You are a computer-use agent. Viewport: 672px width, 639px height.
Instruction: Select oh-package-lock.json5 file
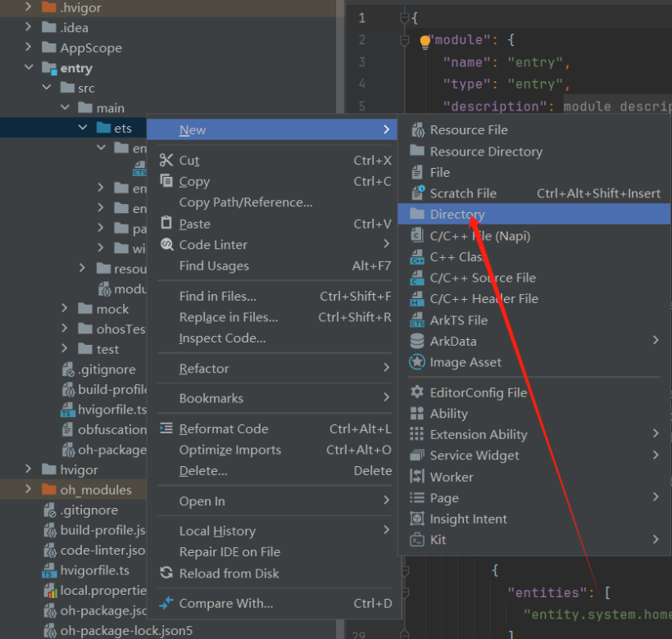point(126,631)
